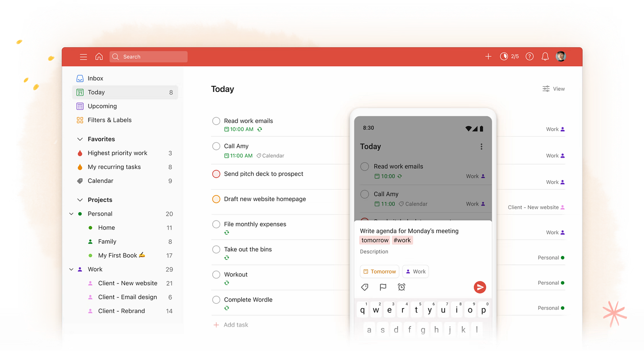Click the 10:00 AM due time on desktop
This screenshot has width=644, height=351.
239,130
